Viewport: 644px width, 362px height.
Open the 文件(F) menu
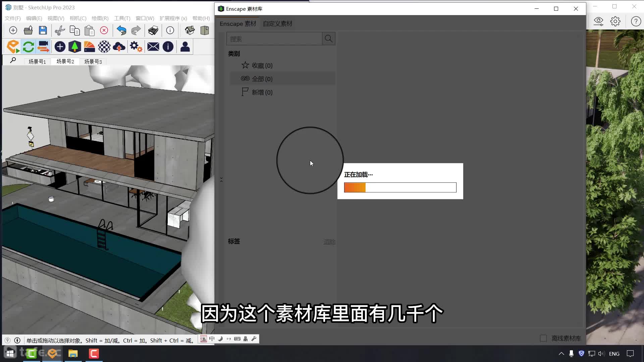[x=13, y=18]
